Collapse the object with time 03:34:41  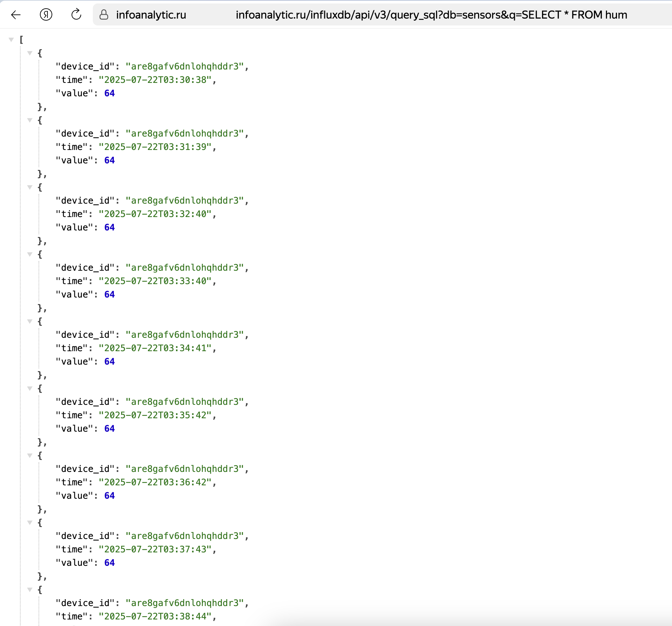[x=30, y=321]
